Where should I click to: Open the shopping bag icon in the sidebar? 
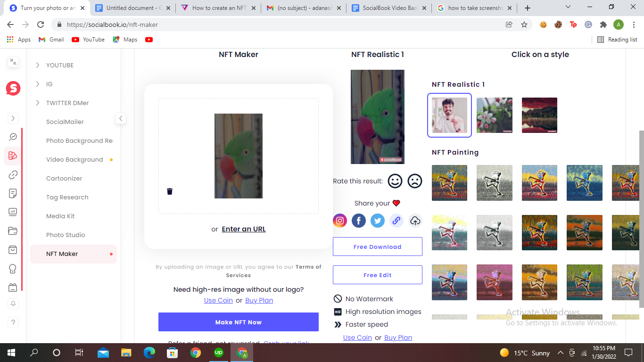(x=13, y=250)
